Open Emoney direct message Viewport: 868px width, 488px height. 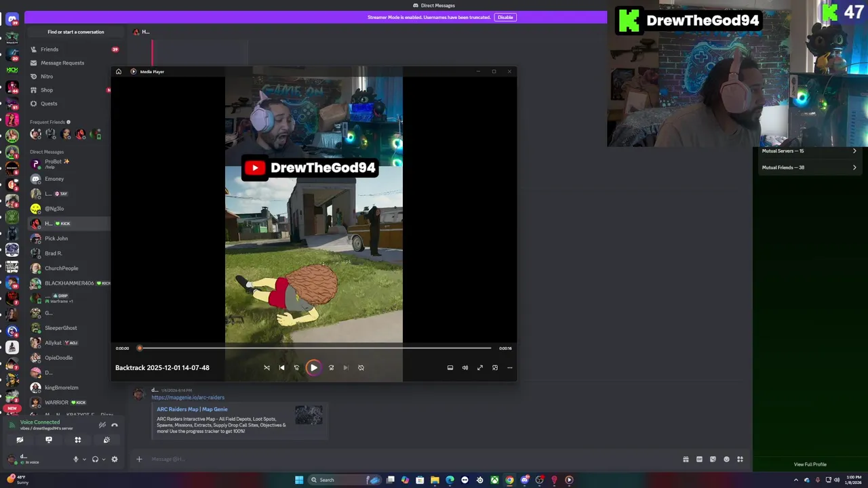(68, 179)
